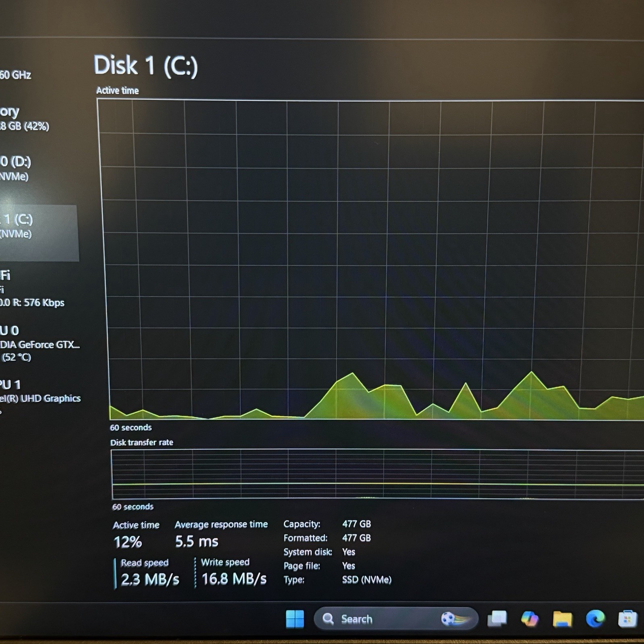Click the Write speed label

(225, 562)
